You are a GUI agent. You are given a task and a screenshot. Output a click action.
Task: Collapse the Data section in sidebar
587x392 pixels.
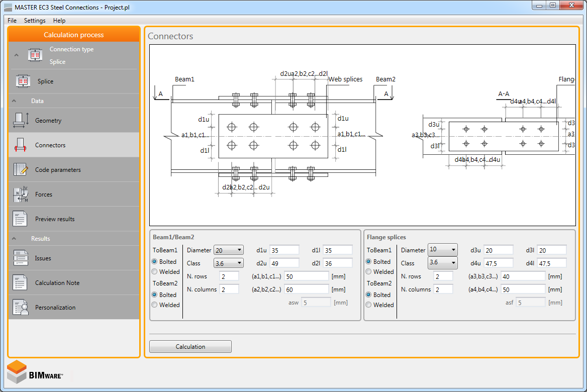14,101
